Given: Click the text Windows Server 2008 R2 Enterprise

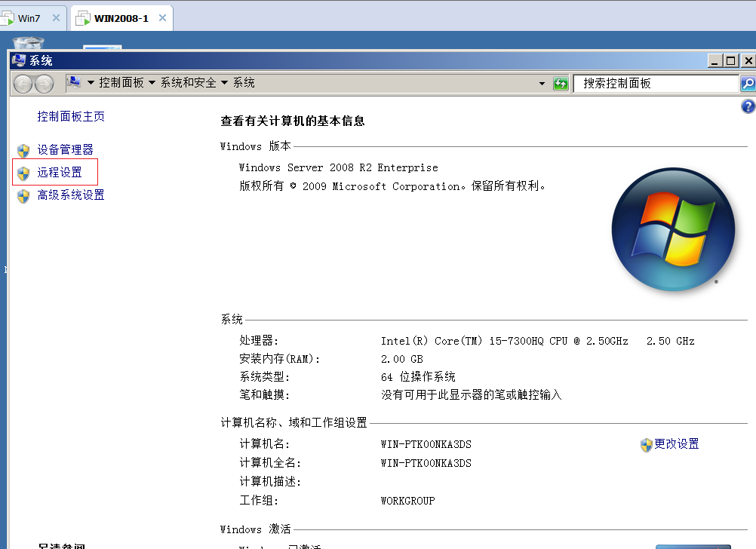Looking at the screenshot, I should pyautogui.click(x=339, y=167).
